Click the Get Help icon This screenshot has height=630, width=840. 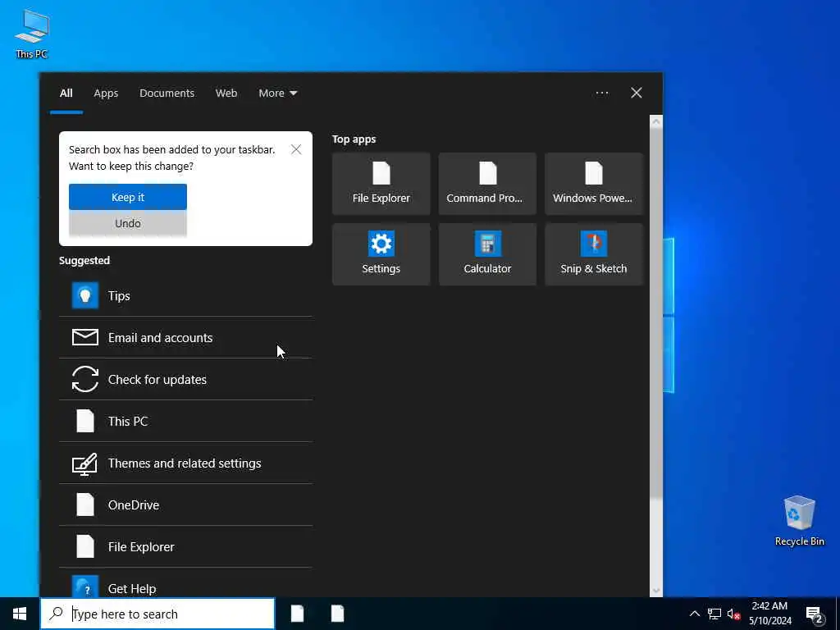[x=85, y=587]
